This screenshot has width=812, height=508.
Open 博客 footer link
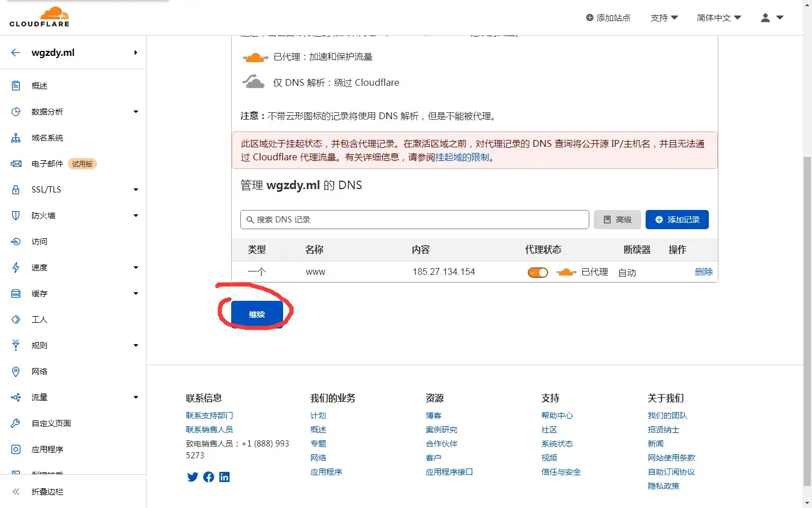[434, 415]
